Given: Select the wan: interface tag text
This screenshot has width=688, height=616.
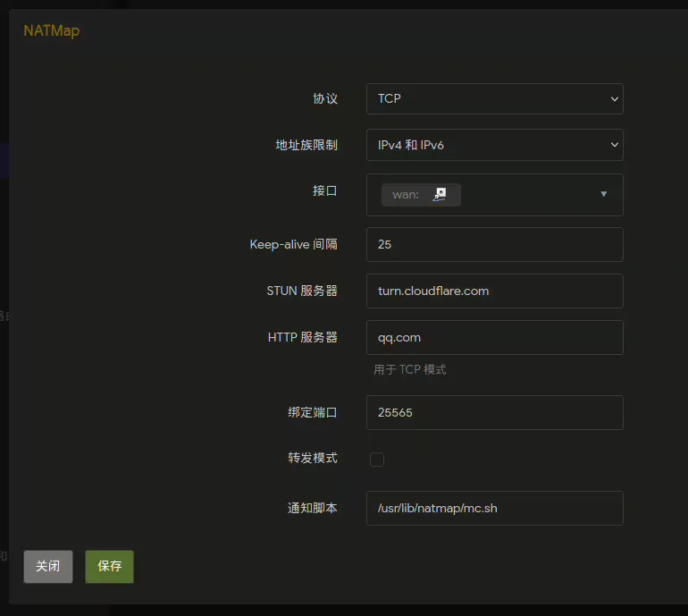Looking at the screenshot, I should (405, 194).
